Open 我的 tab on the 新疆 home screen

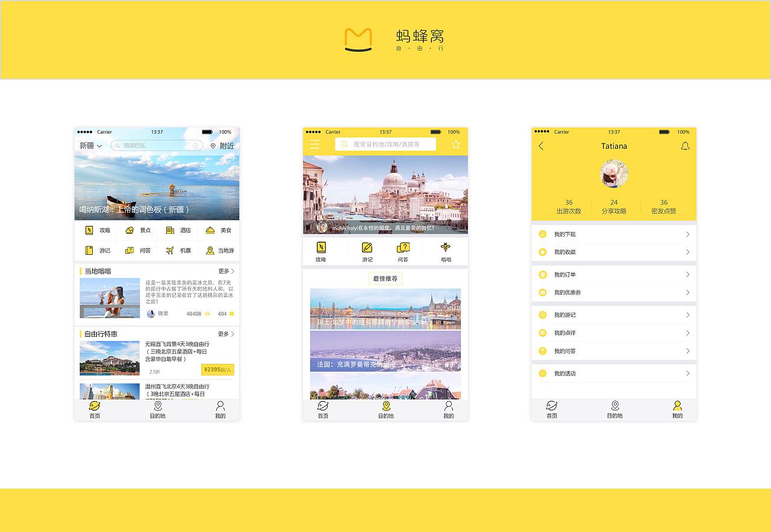(220, 410)
